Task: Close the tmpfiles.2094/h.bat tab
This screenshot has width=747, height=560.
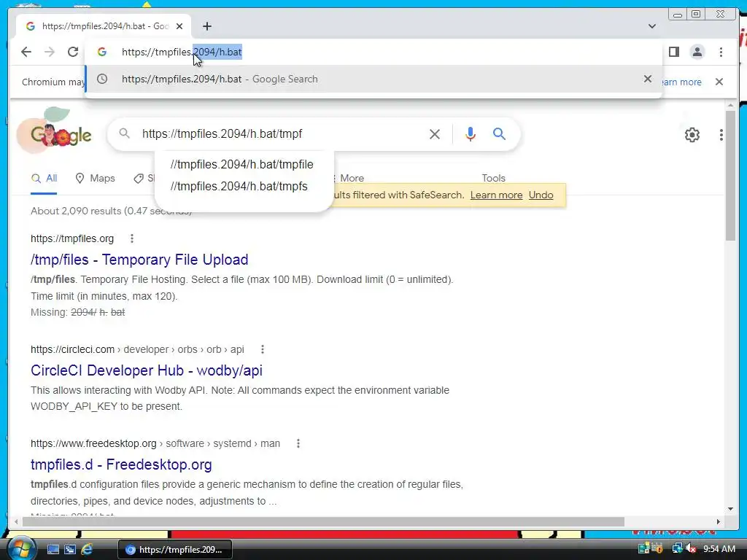Action: tap(179, 26)
